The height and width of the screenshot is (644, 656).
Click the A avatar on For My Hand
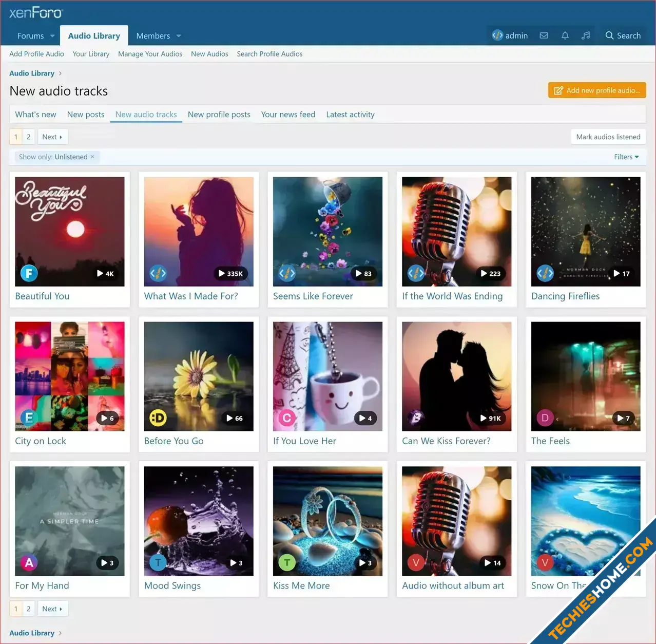[29, 563]
